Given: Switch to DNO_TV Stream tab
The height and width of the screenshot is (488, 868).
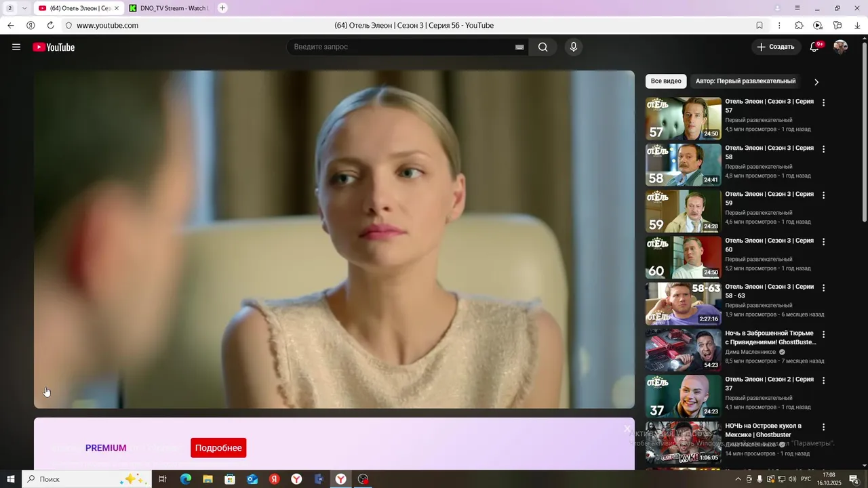Looking at the screenshot, I should 168,8.
